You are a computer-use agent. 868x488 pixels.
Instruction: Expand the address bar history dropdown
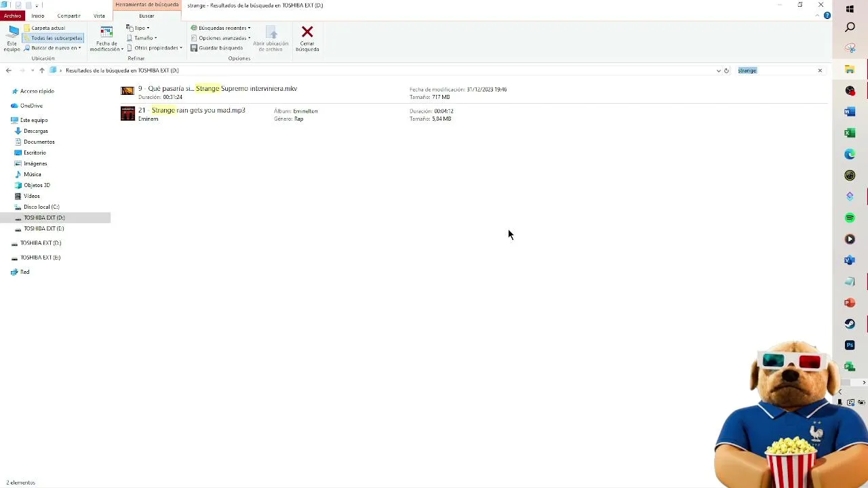(718, 70)
